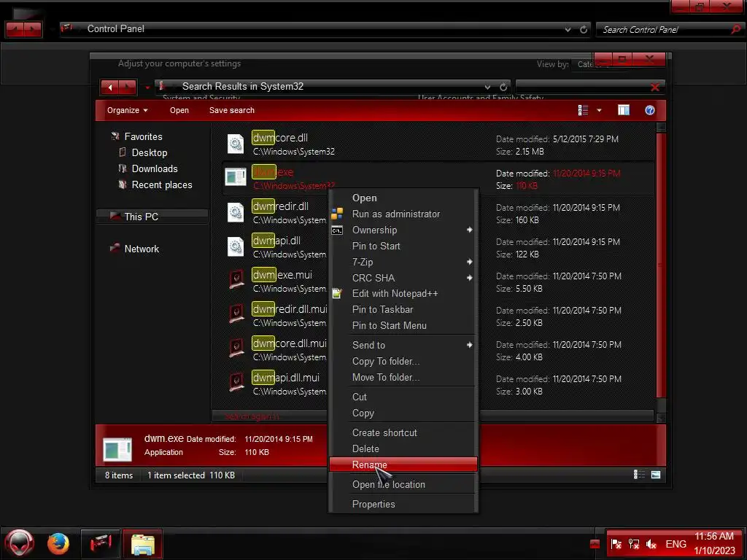Open the Help icon
This screenshot has height=560, width=747.
pyautogui.click(x=650, y=110)
